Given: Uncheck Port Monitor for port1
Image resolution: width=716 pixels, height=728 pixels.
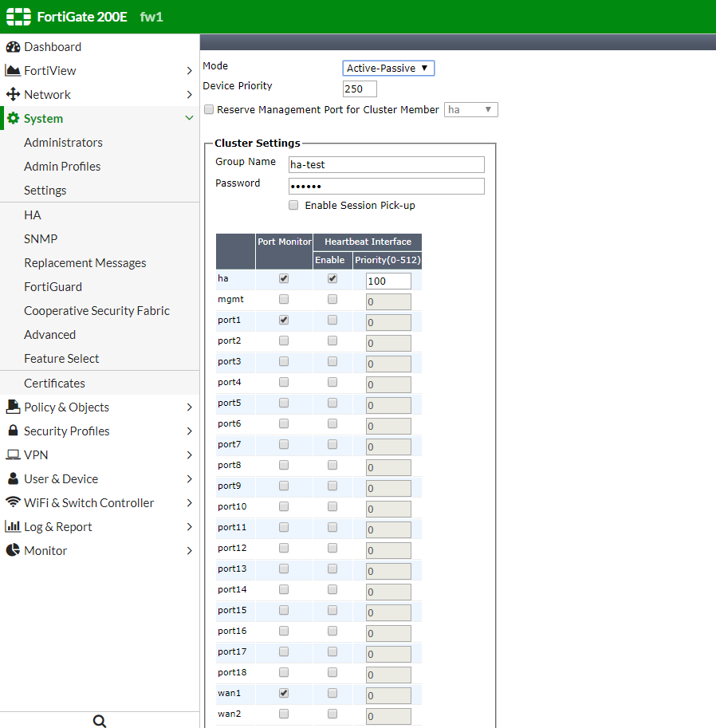Looking at the screenshot, I should (284, 320).
